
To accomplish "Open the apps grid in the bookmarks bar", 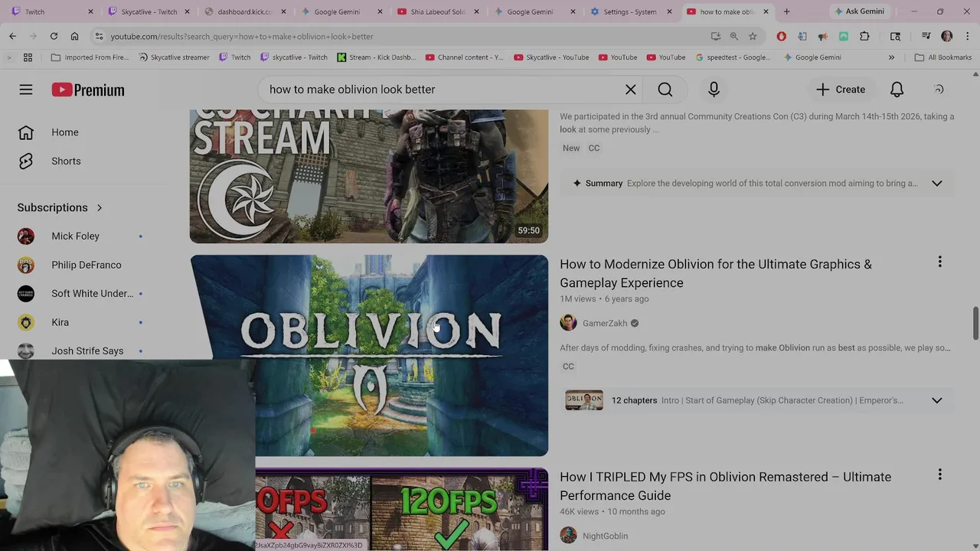I will (28, 57).
